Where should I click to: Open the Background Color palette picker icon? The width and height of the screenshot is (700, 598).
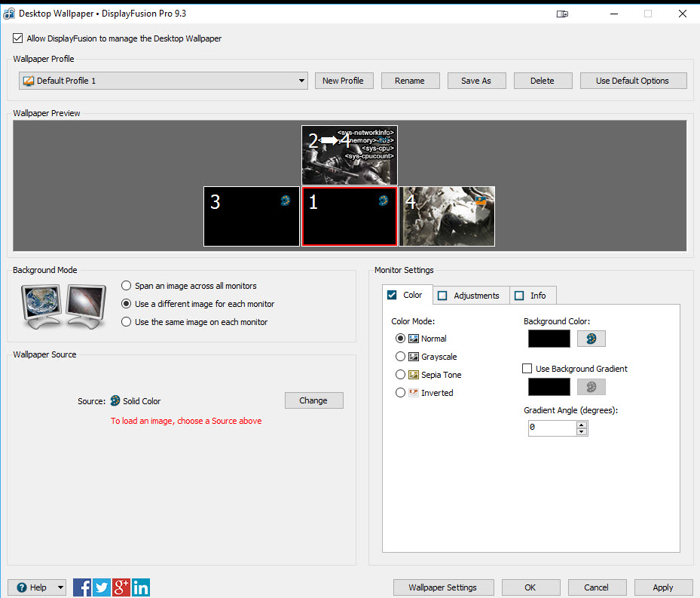click(x=591, y=339)
